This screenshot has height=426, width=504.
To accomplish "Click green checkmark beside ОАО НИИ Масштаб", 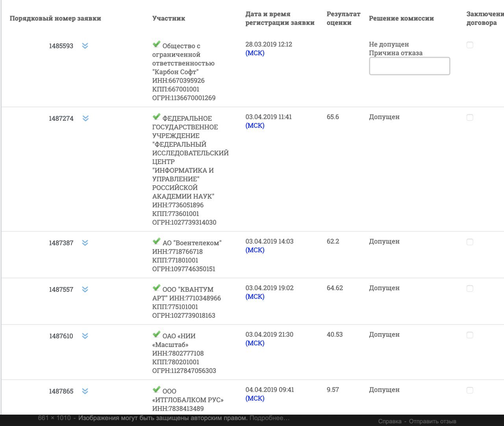I will tap(156, 334).
